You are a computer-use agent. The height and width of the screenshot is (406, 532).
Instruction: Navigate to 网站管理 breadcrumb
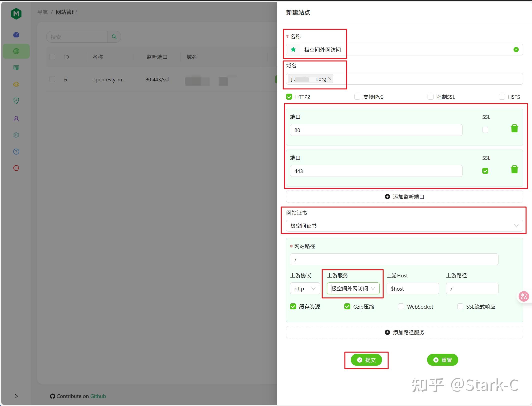click(x=66, y=12)
